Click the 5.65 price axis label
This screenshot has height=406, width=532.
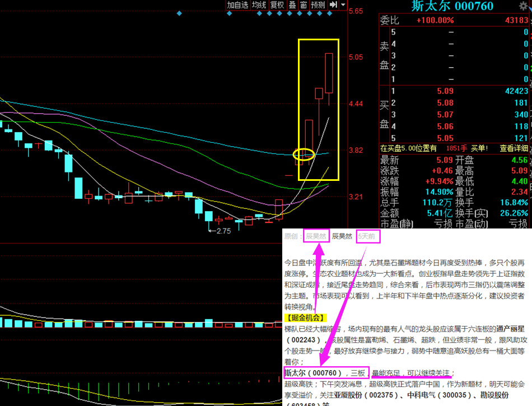[356, 11]
